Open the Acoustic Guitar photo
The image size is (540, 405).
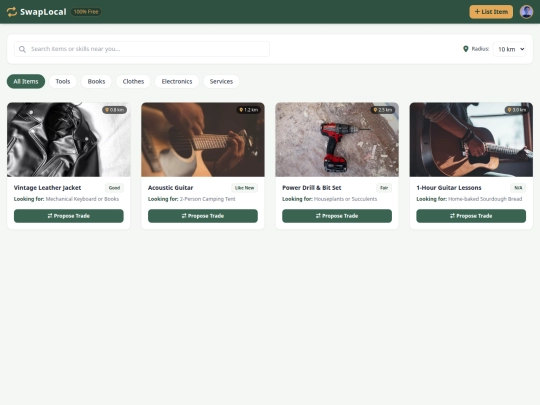[203, 139]
